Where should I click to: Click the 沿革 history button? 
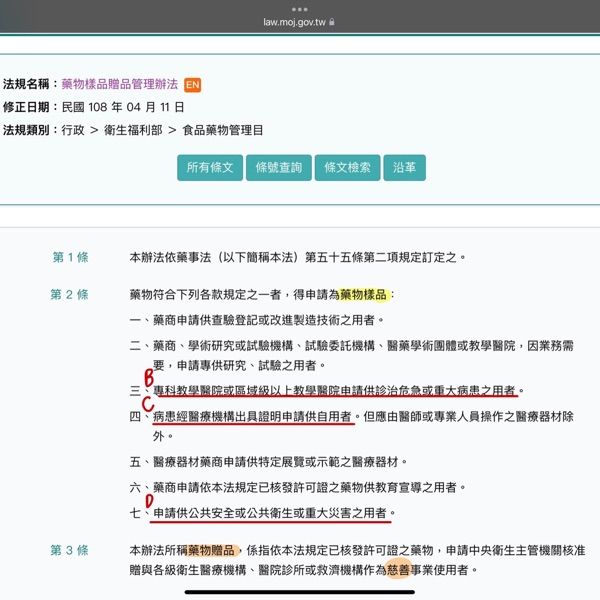pos(405,168)
